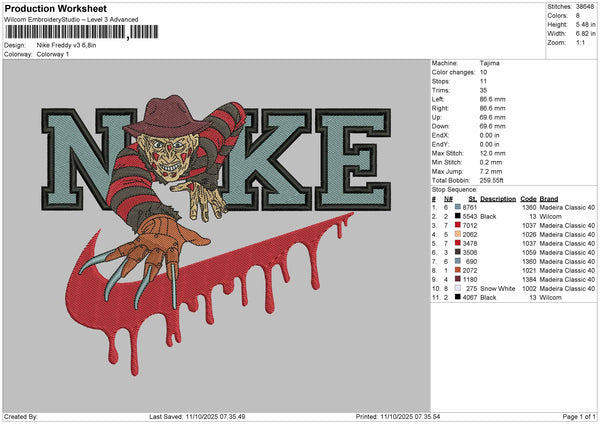
Task: Click 'Madeira Classic 40' in the stop 1 row
Action: pos(567,207)
